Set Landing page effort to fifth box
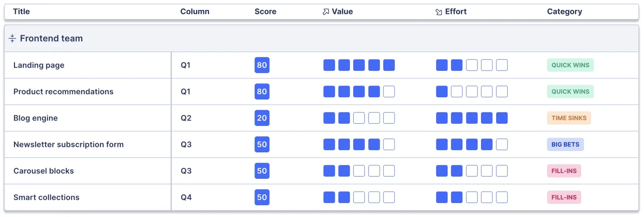 [502, 65]
